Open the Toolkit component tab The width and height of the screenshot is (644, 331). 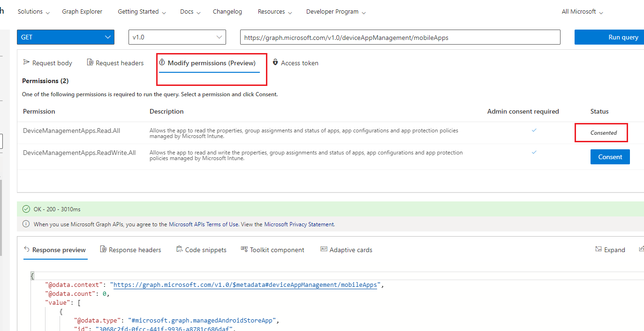point(273,250)
